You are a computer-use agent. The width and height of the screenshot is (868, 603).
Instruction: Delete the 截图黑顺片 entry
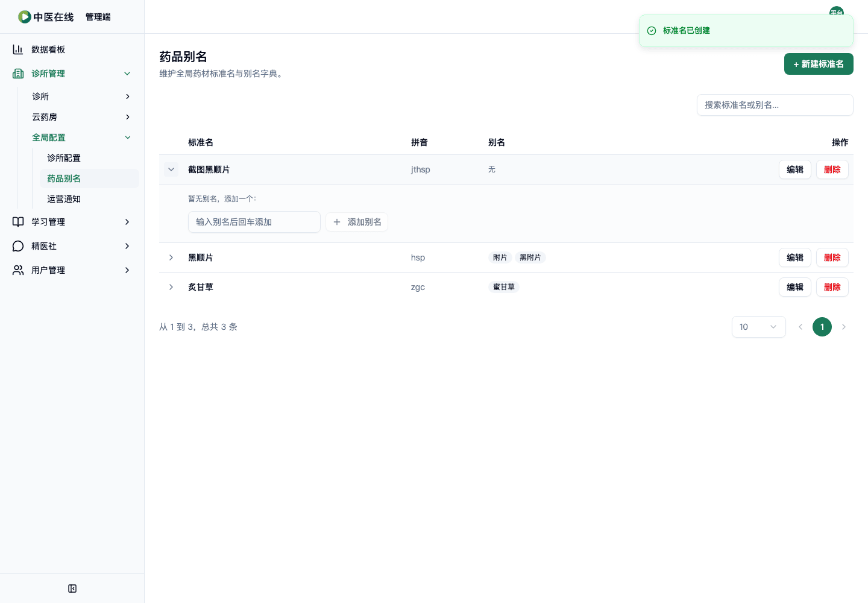pos(832,169)
